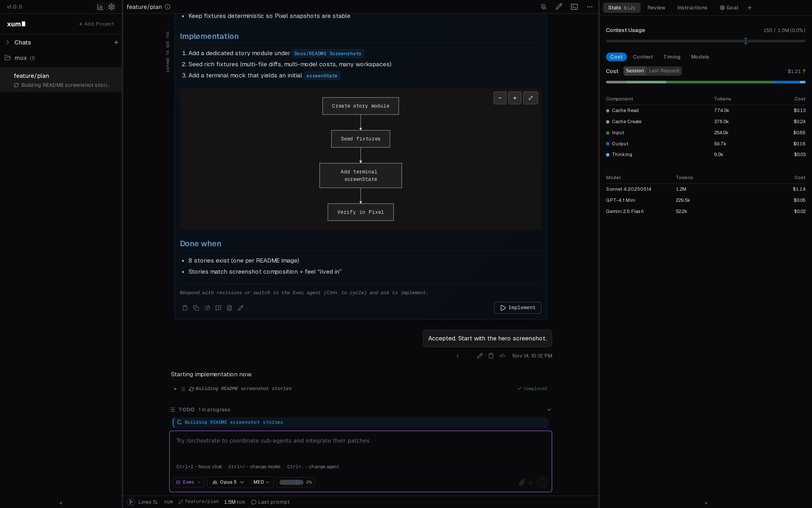Open the stats chart icon beside the version label
812x508 pixels.
click(x=100, y=7)
